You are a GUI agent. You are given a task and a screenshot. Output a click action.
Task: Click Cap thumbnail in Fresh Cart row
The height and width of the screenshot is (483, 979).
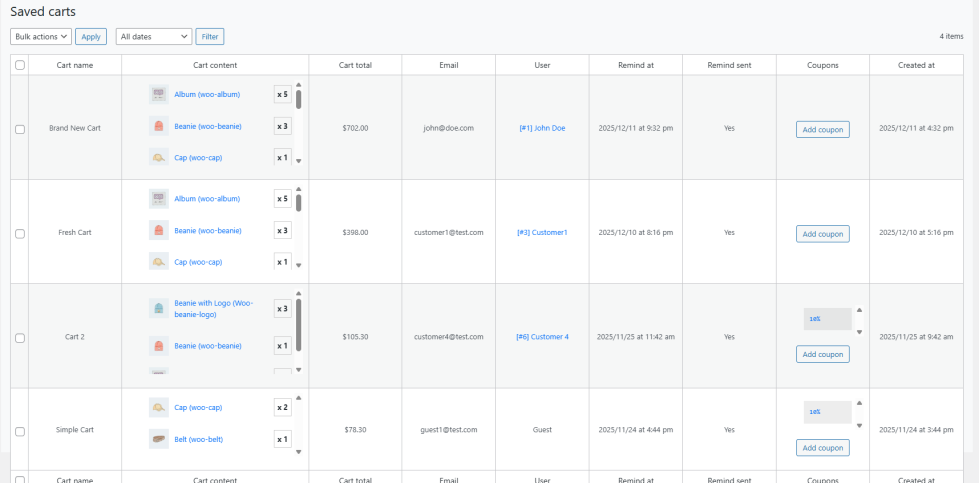coord(159,261)
